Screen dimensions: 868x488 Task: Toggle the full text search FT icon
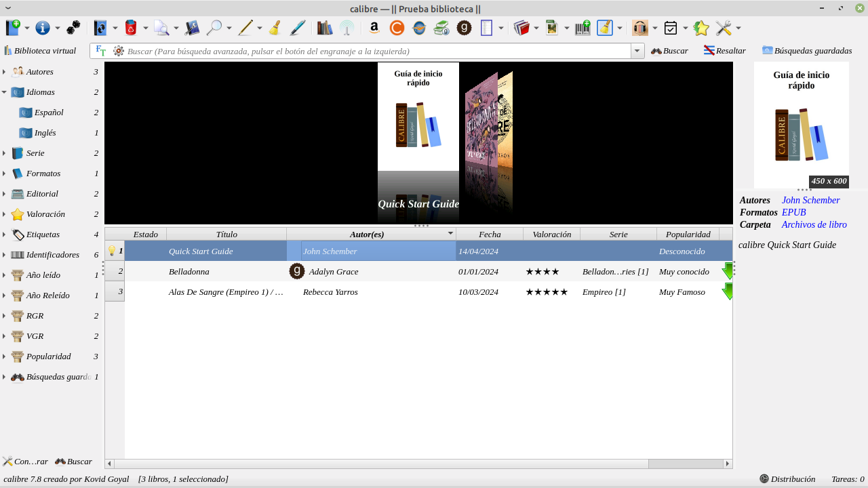101,51
